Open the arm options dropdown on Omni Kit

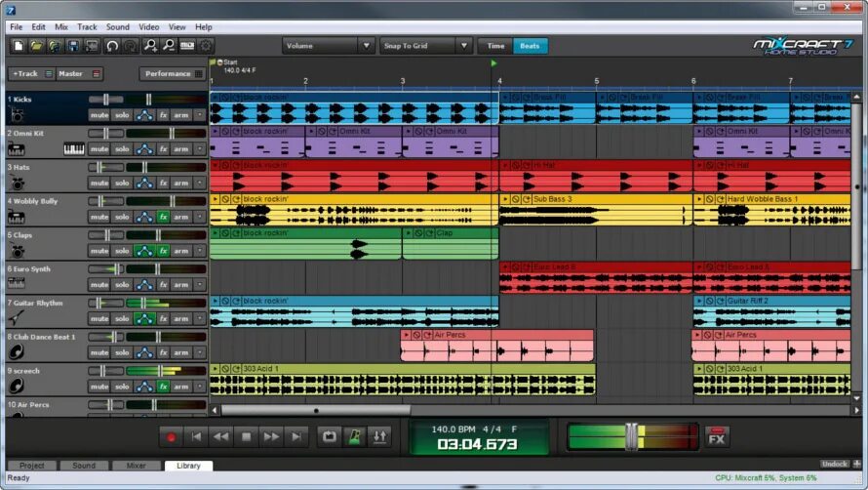[x=200, y=149]
